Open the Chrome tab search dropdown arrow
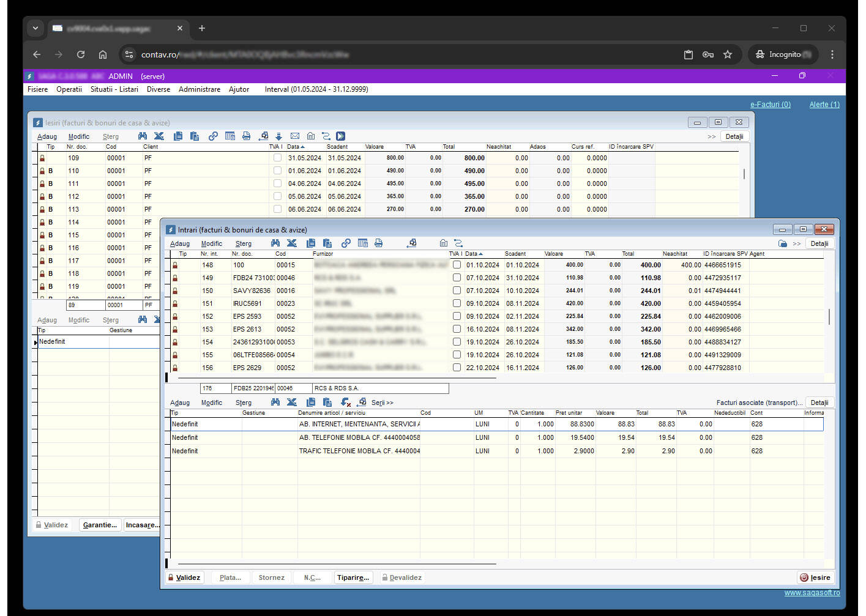The image size is (866, 616). [35, 28]
